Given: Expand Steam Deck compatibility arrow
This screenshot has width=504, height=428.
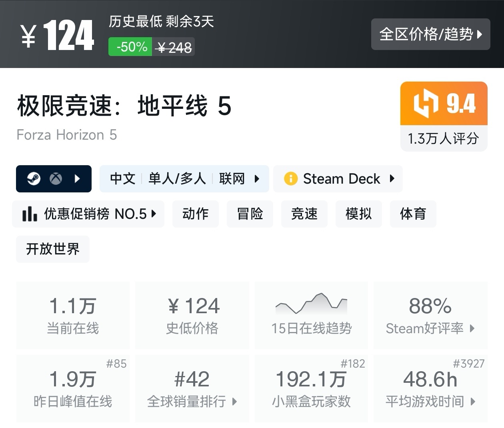Looking at the screenshot, I should coord(392,178).
